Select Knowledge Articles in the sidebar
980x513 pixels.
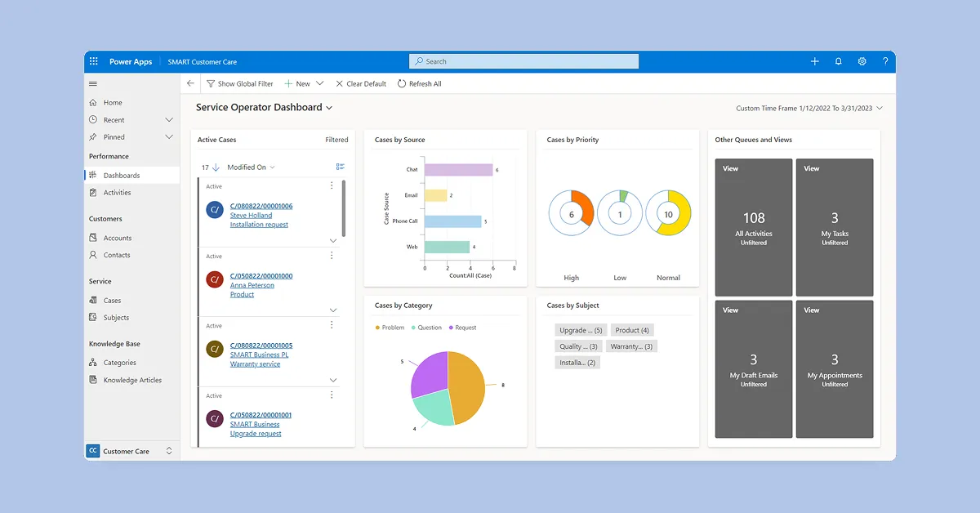click(132, 380)
